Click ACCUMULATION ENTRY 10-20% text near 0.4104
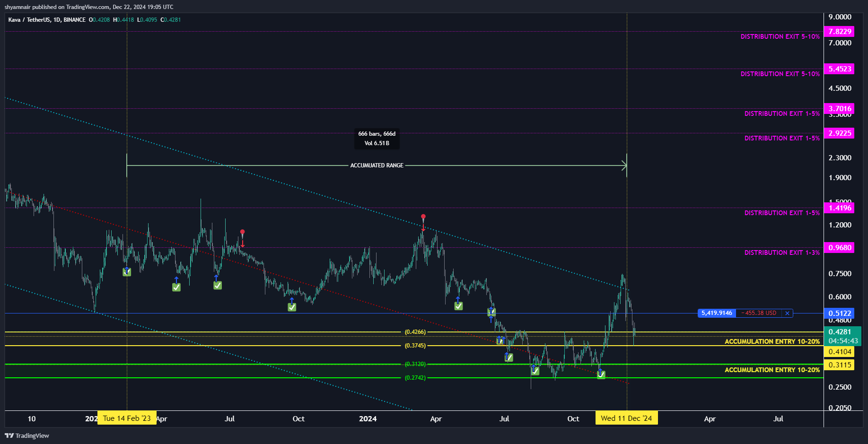 pos(772,341)
